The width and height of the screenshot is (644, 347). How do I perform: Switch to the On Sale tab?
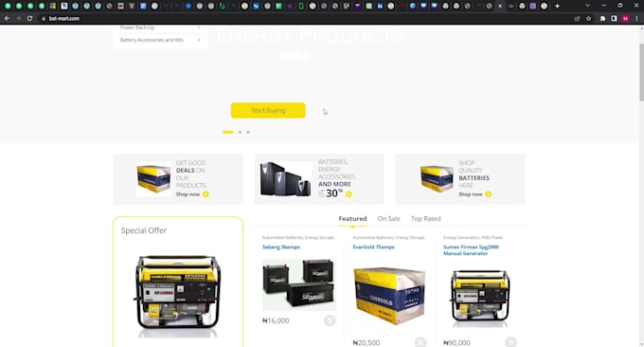coord(388,219)
